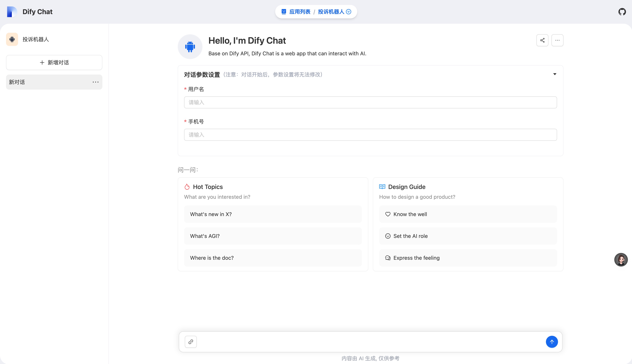Image resolution: width=632 pixels, height=364 pixels.
Task: Pick the "Where is the doc?" suggestion
Action: 273,258
